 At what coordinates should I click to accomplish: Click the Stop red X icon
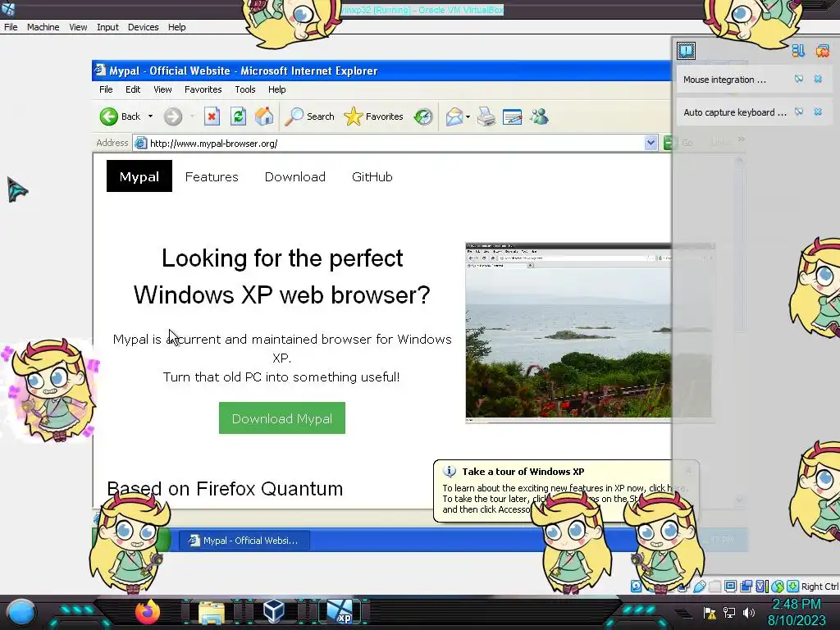(x=212, y=116)
